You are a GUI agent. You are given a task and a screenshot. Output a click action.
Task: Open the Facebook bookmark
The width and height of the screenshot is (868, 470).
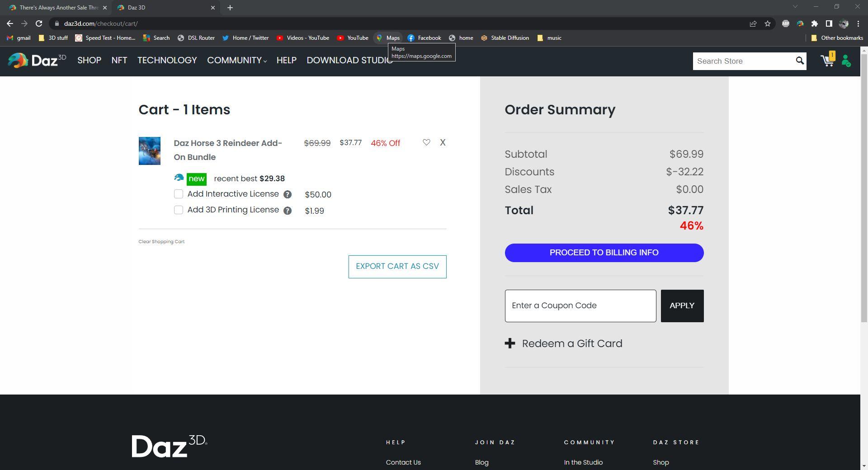click(424, 38)
